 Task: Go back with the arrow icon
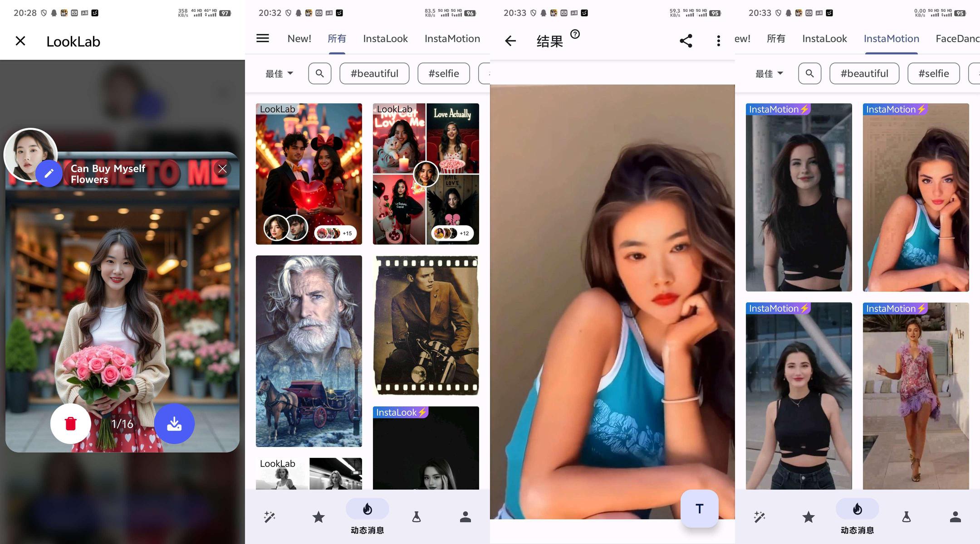[x=510, y=41]
